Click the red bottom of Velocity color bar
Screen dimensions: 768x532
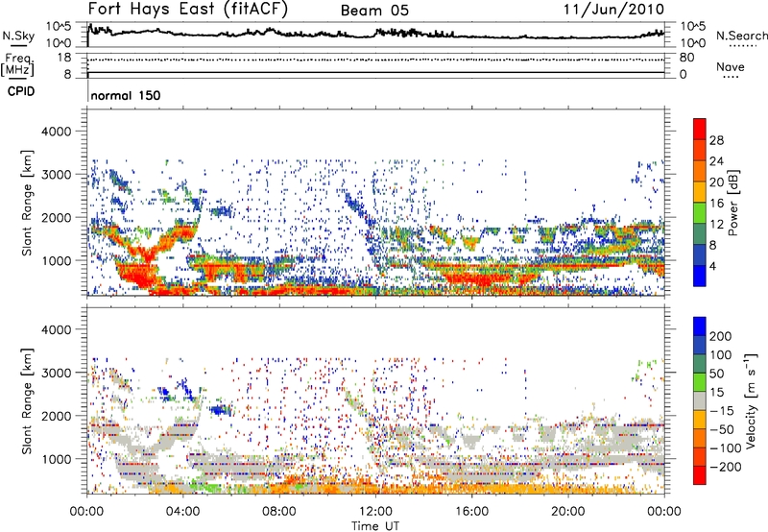(700, 475)
